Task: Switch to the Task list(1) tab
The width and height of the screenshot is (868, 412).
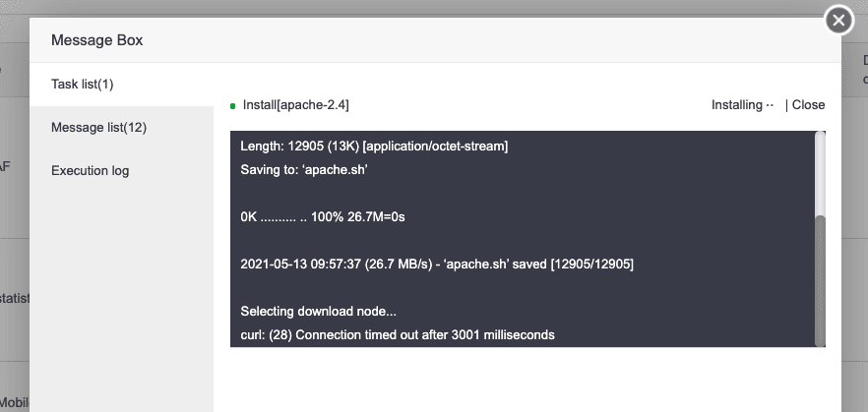Action: pos(83,85)
